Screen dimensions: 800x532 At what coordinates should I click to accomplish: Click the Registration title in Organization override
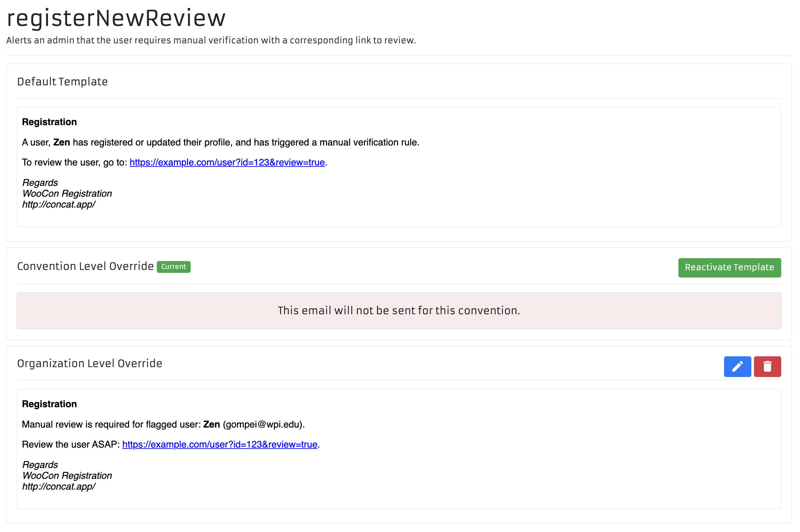tap(49, 404)
